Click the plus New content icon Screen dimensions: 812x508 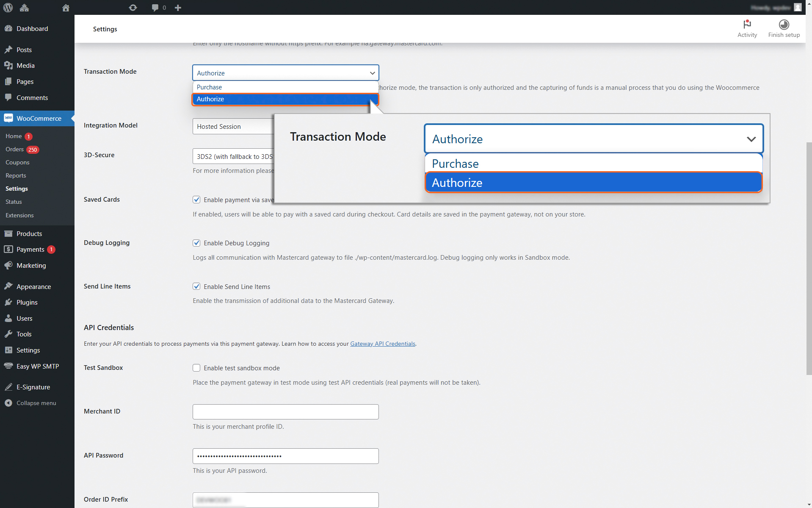tap(178, 8)
